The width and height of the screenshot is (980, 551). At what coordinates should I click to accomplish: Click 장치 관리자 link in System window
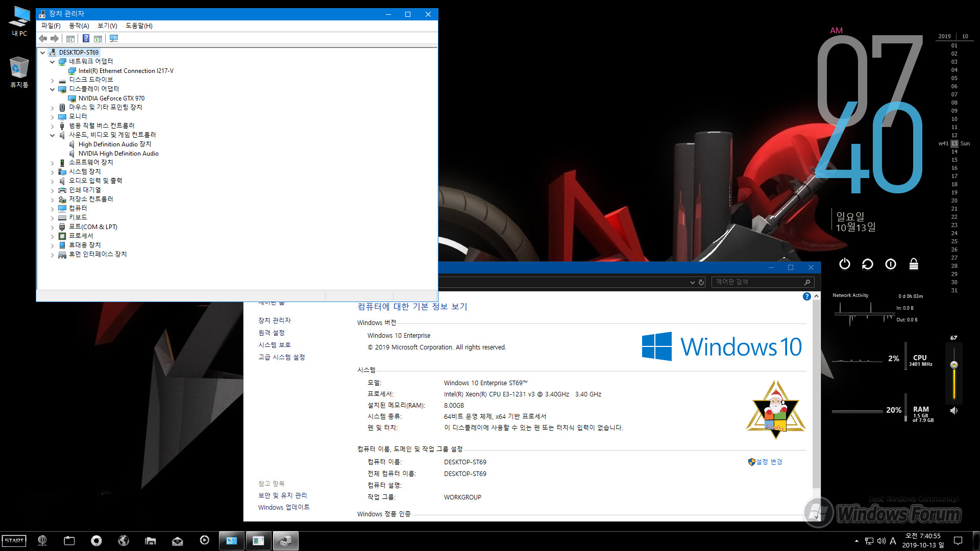(x=275, y=320)
